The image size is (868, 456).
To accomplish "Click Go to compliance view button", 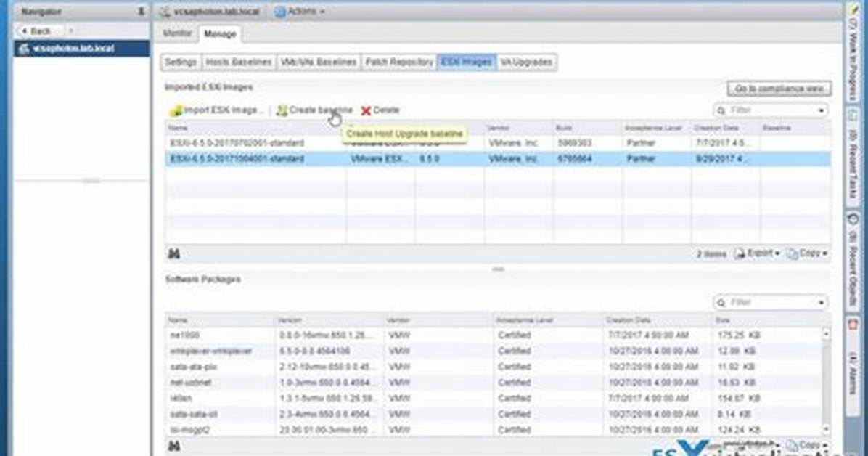I will (x=779, y=89).
